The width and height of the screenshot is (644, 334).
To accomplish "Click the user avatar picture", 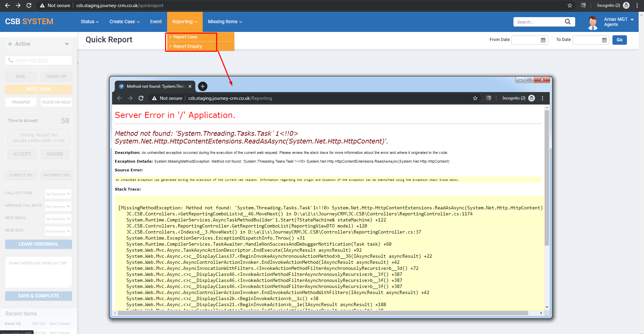I will [593, 23].
